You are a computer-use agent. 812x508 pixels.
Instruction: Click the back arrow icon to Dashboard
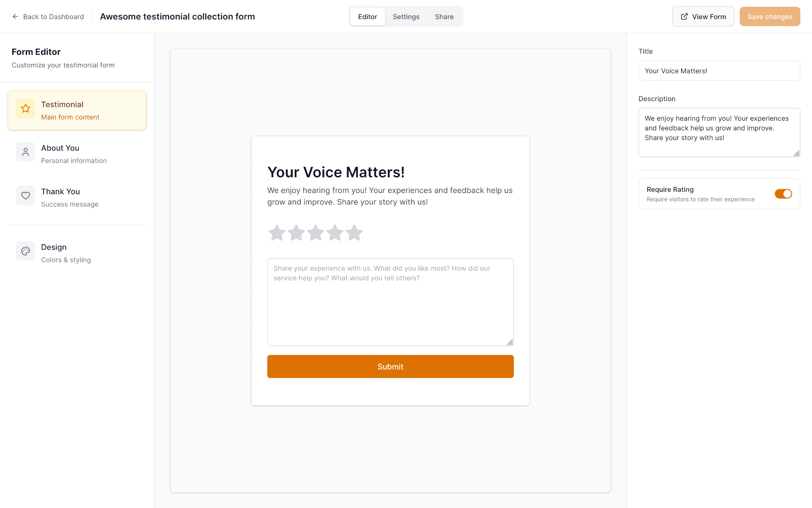coord(15,17)
